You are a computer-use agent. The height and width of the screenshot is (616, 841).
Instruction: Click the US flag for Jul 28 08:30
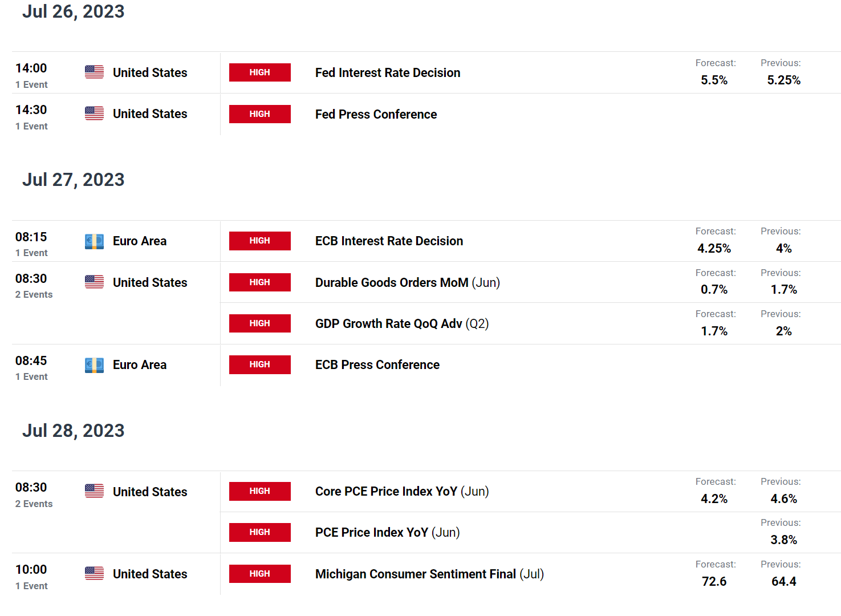click(94, 491)
